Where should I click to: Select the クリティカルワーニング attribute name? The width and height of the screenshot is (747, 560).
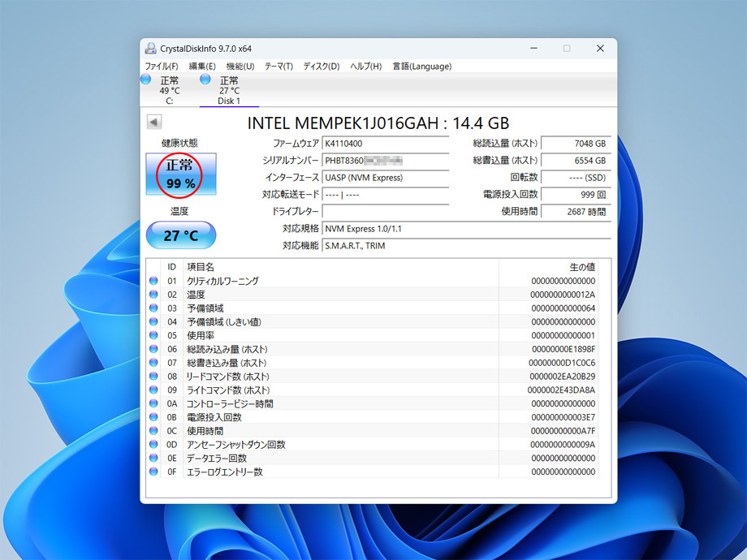[x=223, y=281]
